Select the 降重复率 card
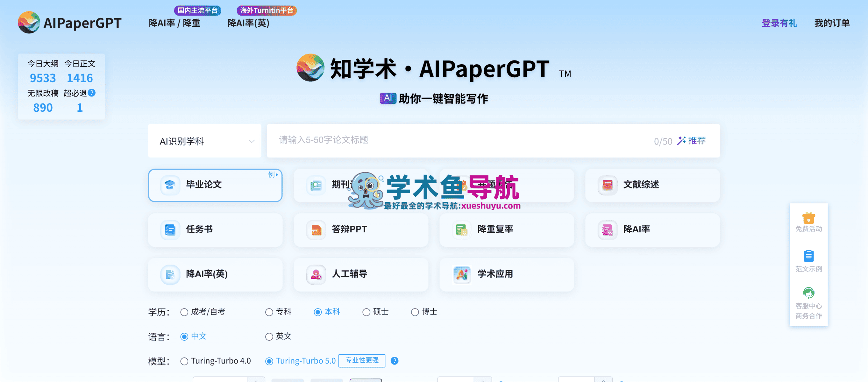868x382 pixels. coord(507,230)
